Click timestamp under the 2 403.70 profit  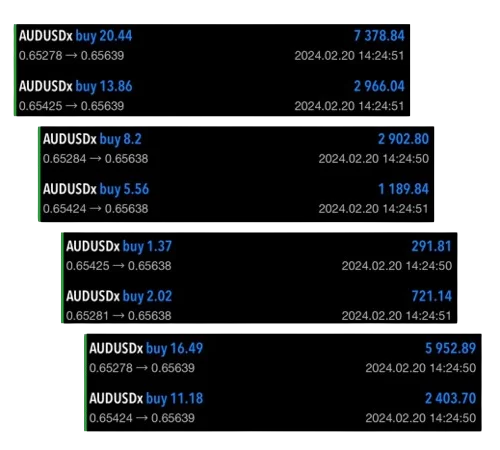[x=421, y=418]
